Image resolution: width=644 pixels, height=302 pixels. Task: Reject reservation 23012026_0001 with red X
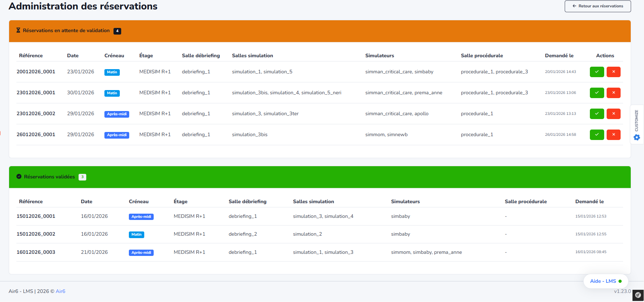613,93
